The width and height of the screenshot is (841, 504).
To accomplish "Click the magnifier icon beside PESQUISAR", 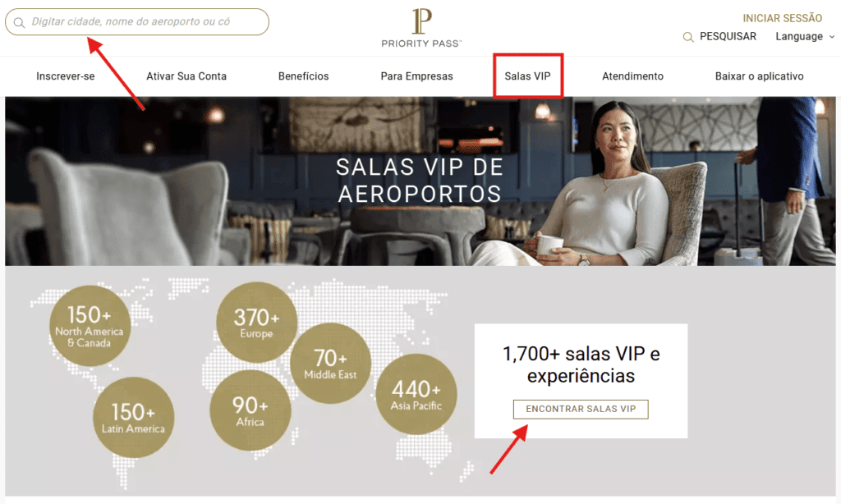I will [687, 37].
